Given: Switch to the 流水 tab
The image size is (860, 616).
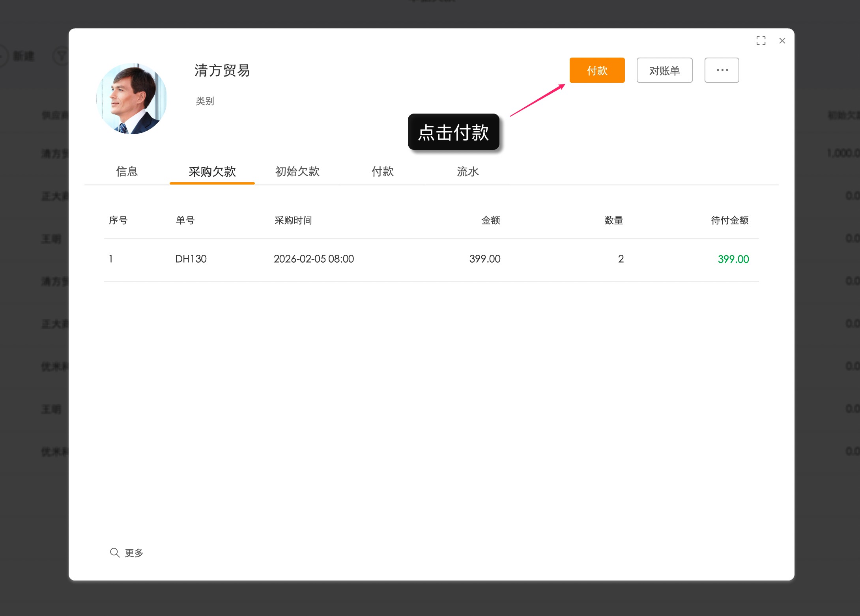Looking at the screenshot, I should point(467,172).
